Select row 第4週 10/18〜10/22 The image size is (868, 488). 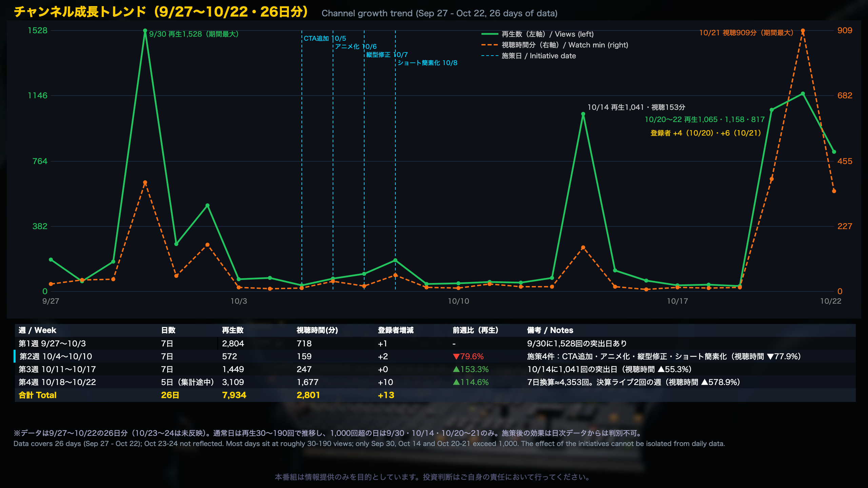435,382
